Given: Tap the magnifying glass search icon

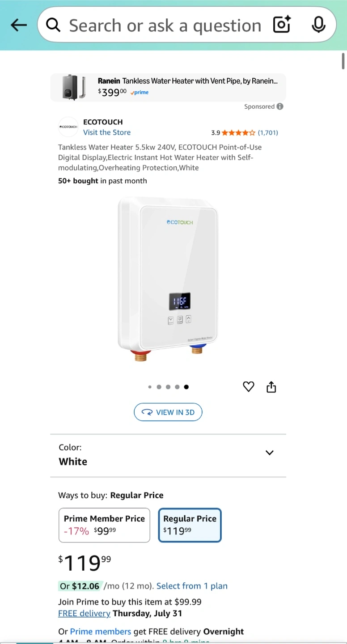Looking at the screenshot, I should [x=53, y=25].
